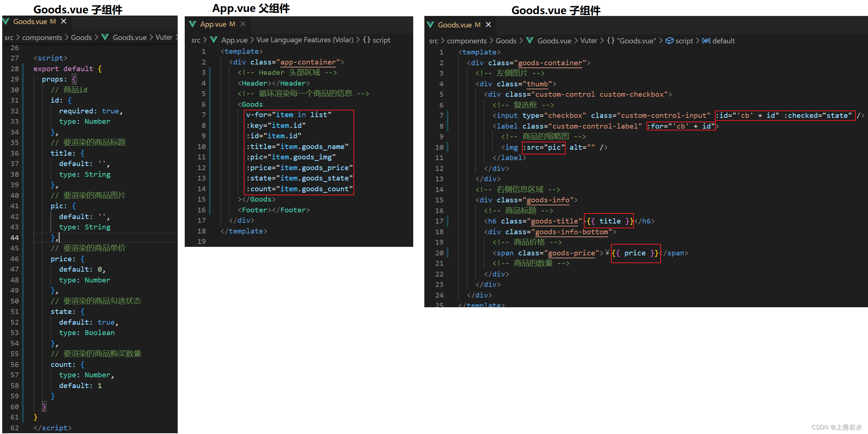Open 'App.vue' breadcrumb item
This screenshot has height=434, width=868.
click(x=234, y=40)
